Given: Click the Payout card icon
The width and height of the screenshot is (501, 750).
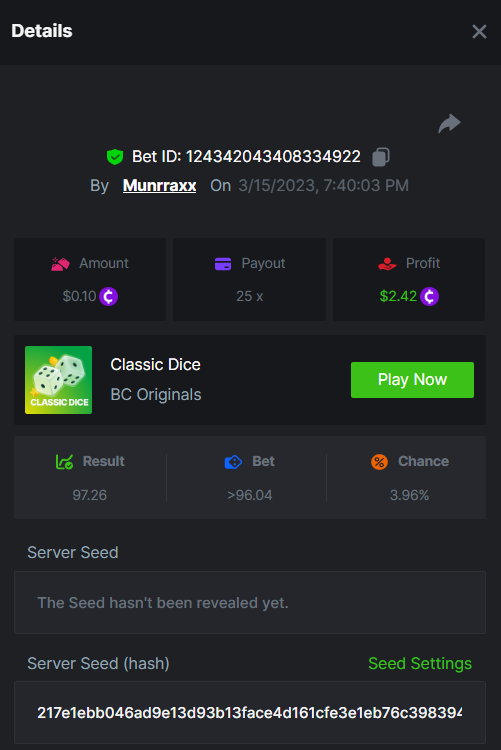Looking at the screenshot, I should click(x=223, y=264).
